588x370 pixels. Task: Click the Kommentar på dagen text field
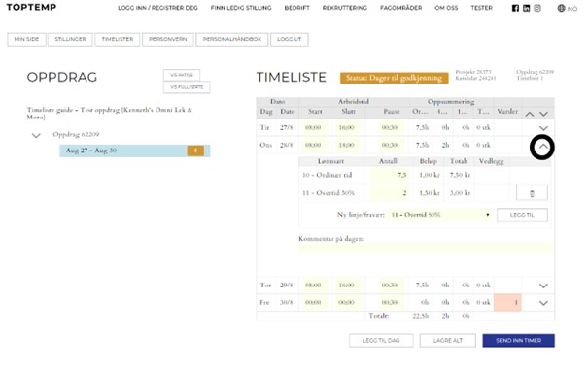coord(425,249)
